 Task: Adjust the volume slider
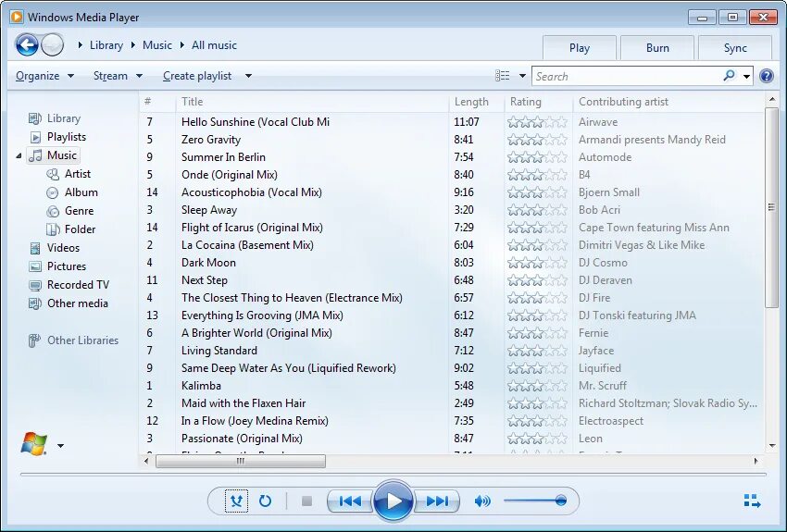click(x=535, y=501)
